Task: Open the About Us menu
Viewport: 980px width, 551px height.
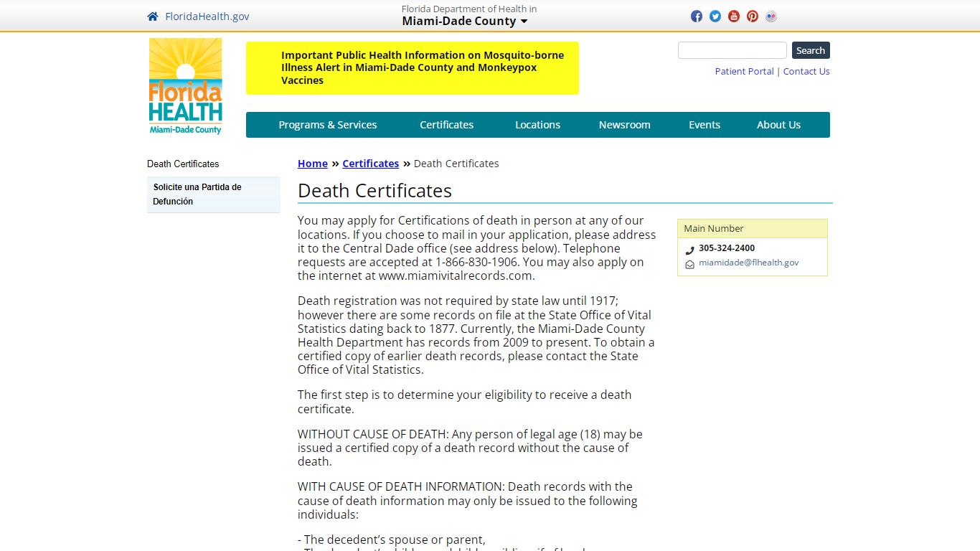Action: pyautogui.click(x=778, y=125)
